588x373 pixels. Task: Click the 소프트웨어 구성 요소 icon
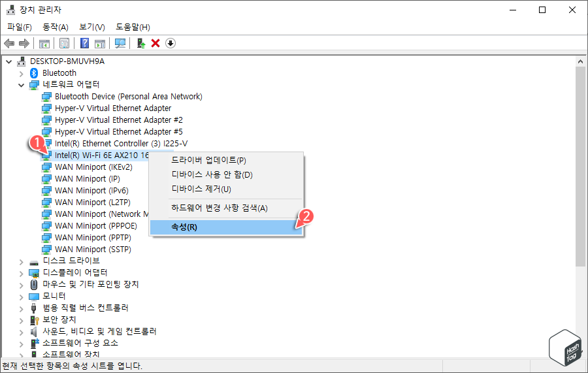(34, 343)
